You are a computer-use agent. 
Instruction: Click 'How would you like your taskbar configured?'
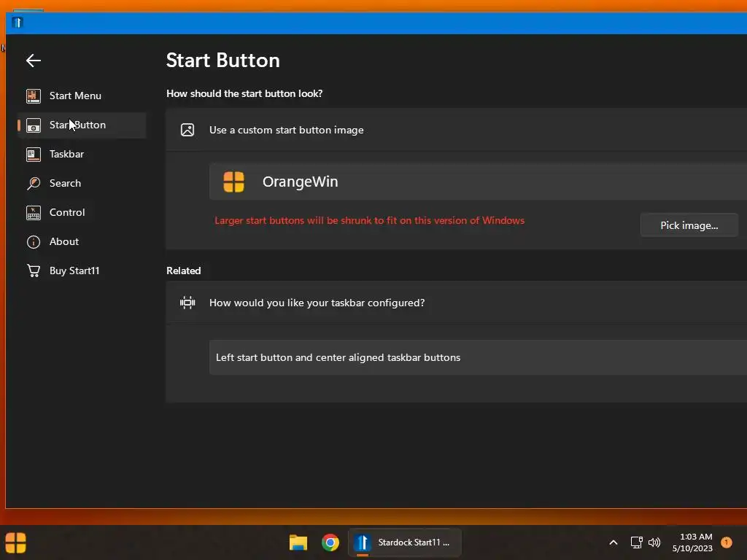click(457, 303)
